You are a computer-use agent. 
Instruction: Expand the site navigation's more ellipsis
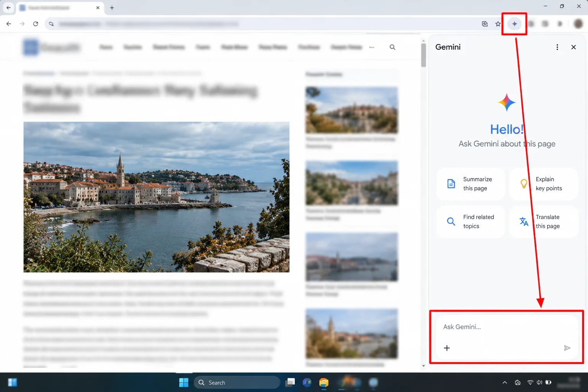tap(372, 47)
